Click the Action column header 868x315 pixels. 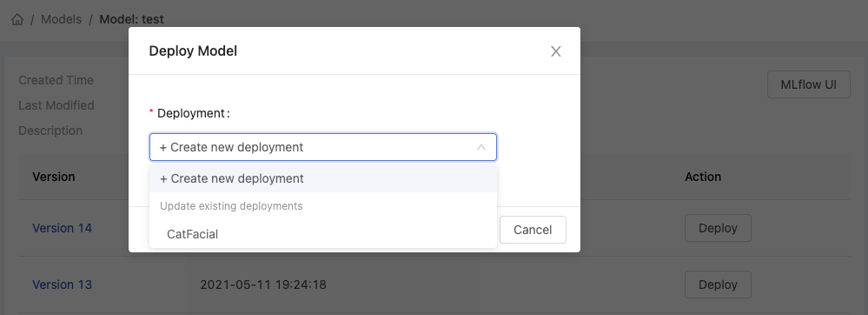click(x=703, y=177)
